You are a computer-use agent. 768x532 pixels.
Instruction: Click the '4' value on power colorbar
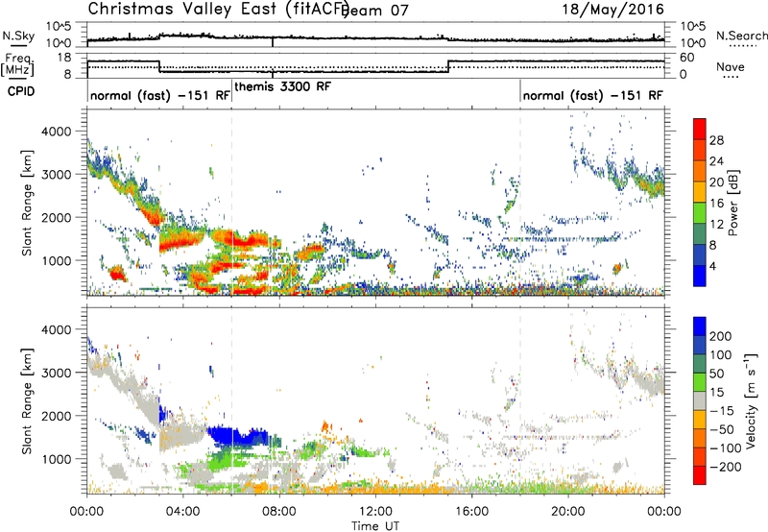(712, 266)
